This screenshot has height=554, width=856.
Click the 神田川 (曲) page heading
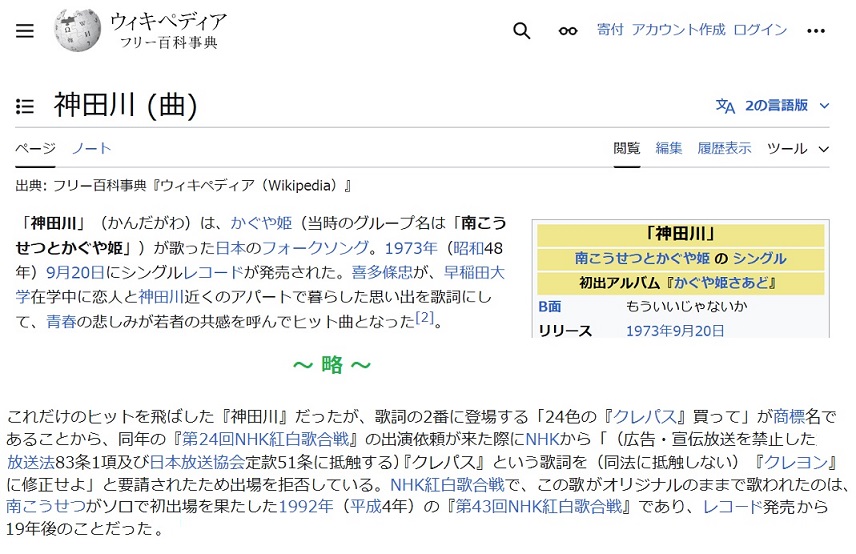125,105
